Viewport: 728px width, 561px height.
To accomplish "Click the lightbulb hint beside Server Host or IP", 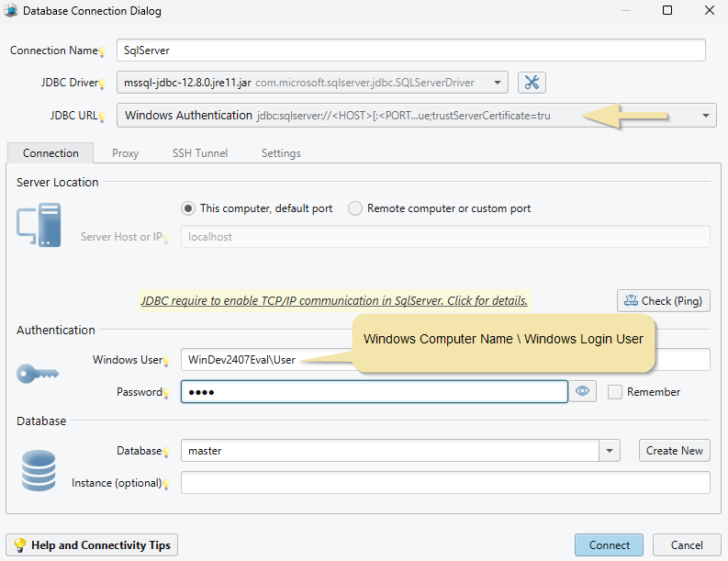I will click(168, 239).
